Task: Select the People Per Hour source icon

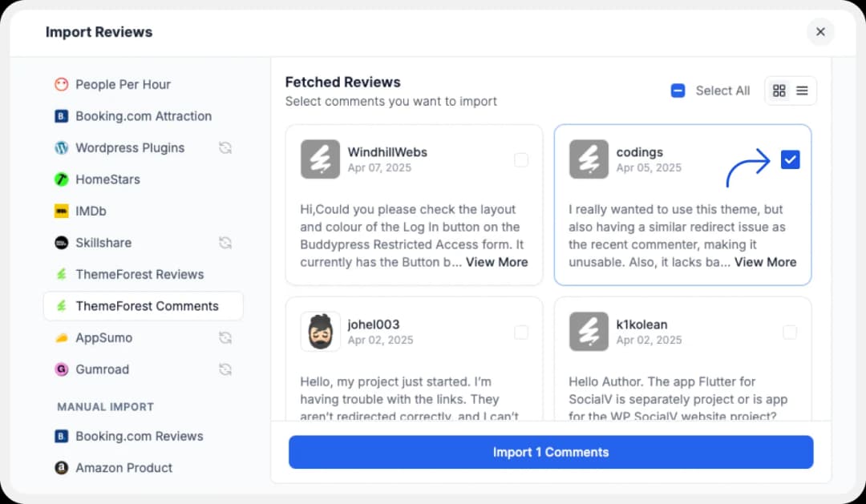Action: [61, 84]
